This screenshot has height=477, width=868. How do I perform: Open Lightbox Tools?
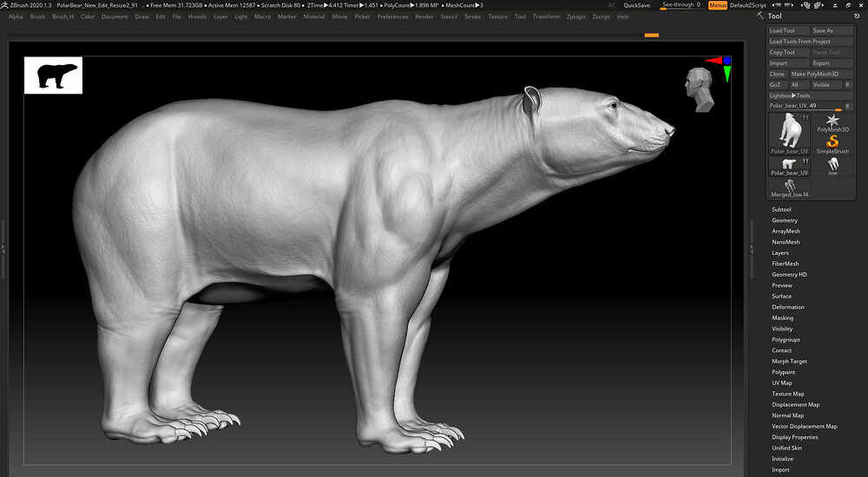coord(811,95)
